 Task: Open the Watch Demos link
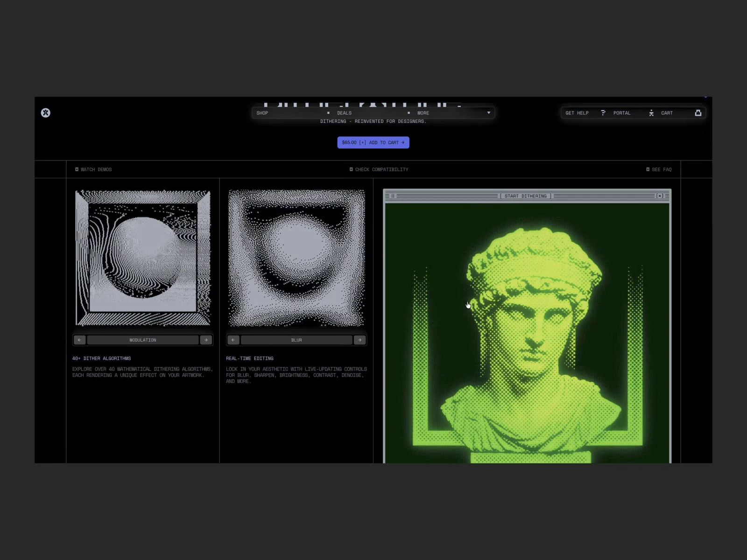tap(93, 169)
